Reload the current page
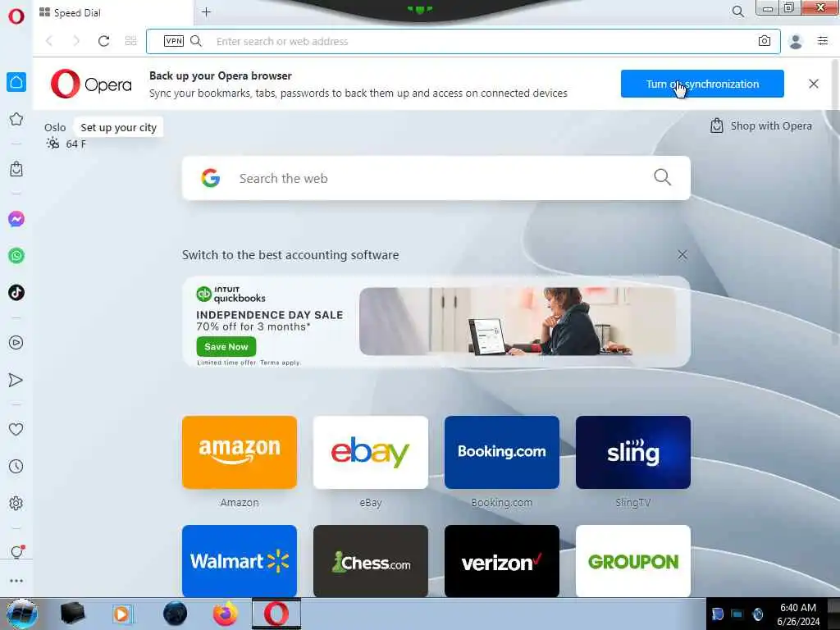The image size is (840, 630). coord(103,41)
